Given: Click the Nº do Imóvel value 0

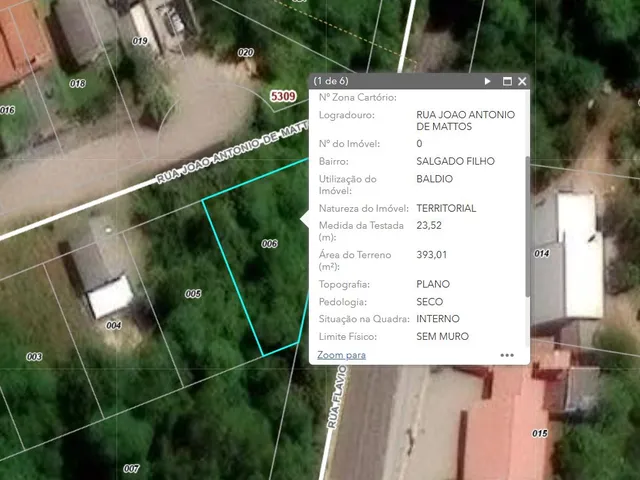Looking at the screenshot, I should click(x=419, y=144).
